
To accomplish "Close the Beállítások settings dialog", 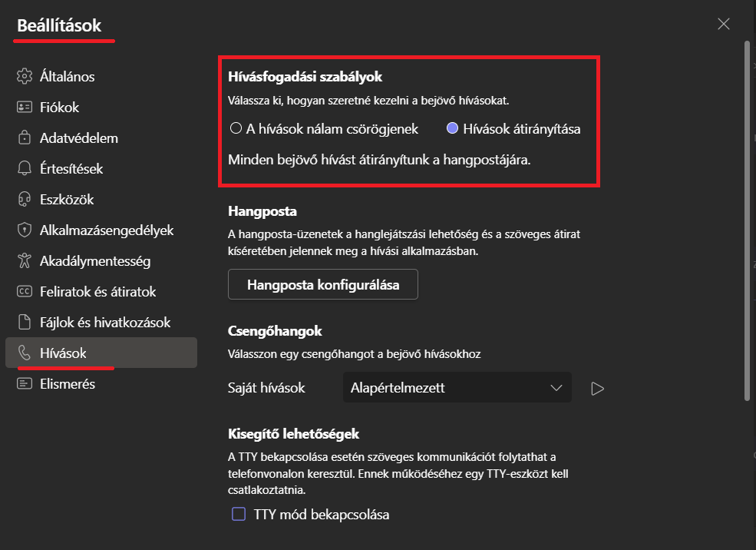I will point(723,24).
